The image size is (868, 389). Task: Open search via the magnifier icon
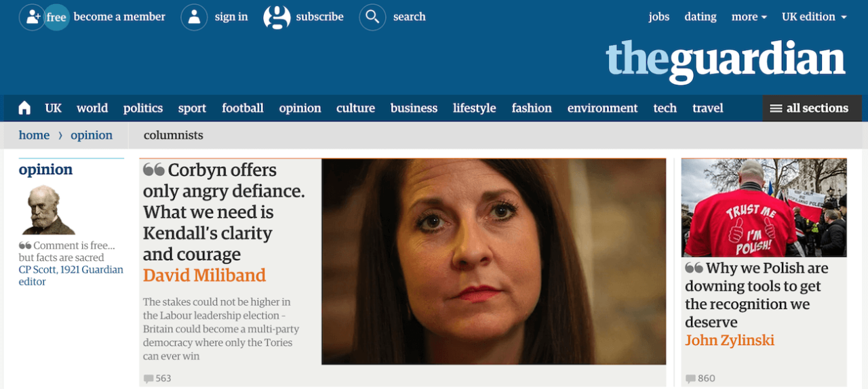tap(372, 17)
